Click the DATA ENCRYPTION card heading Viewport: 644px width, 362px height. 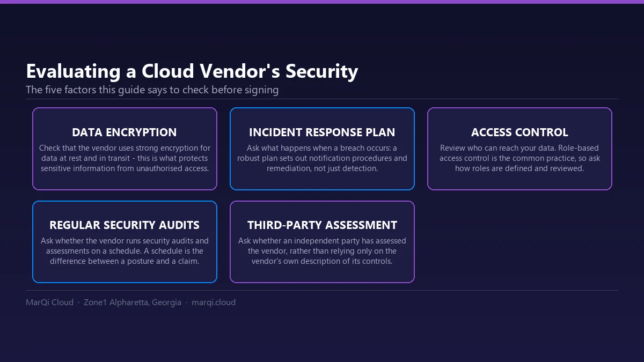[x=125, y=132]
